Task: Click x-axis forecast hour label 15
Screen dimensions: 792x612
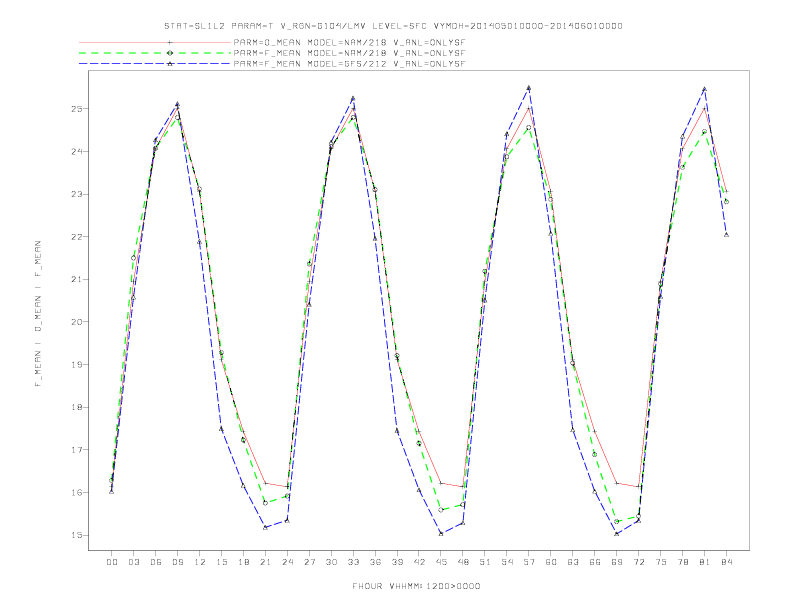Action: click(x=221, y=562)
